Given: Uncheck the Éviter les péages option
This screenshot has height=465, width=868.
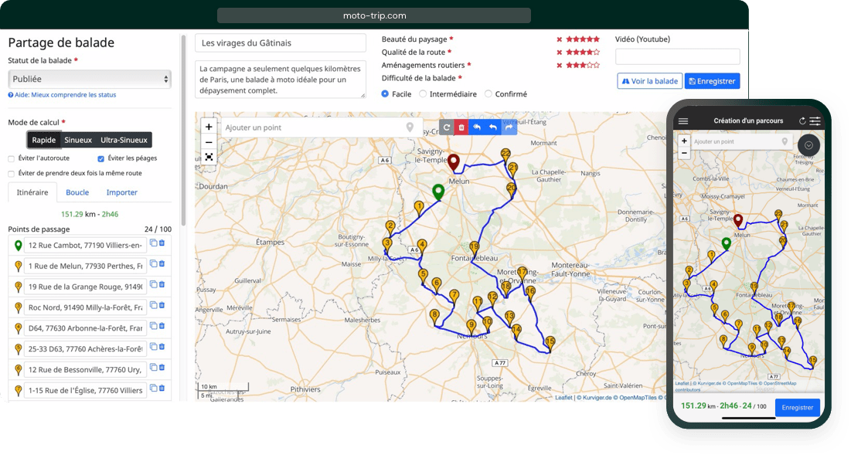Looking at the screenshot, I should [x=101, y=158].
